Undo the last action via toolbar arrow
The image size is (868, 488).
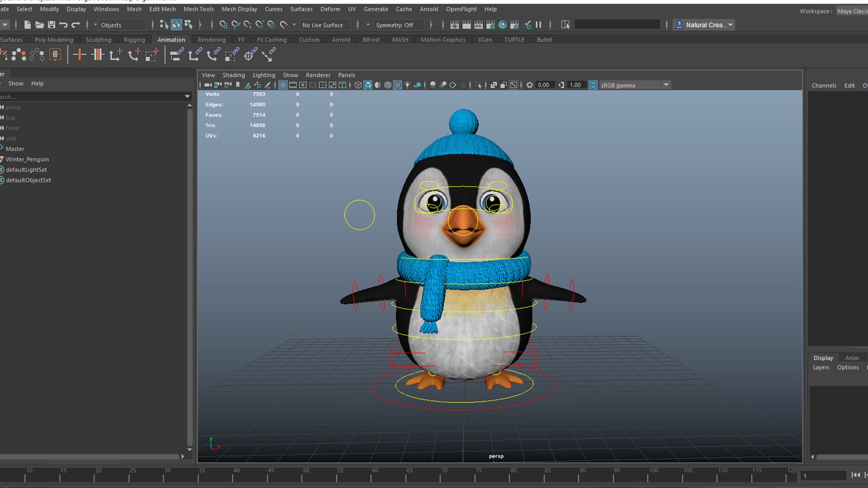click(x=63, y=25)
